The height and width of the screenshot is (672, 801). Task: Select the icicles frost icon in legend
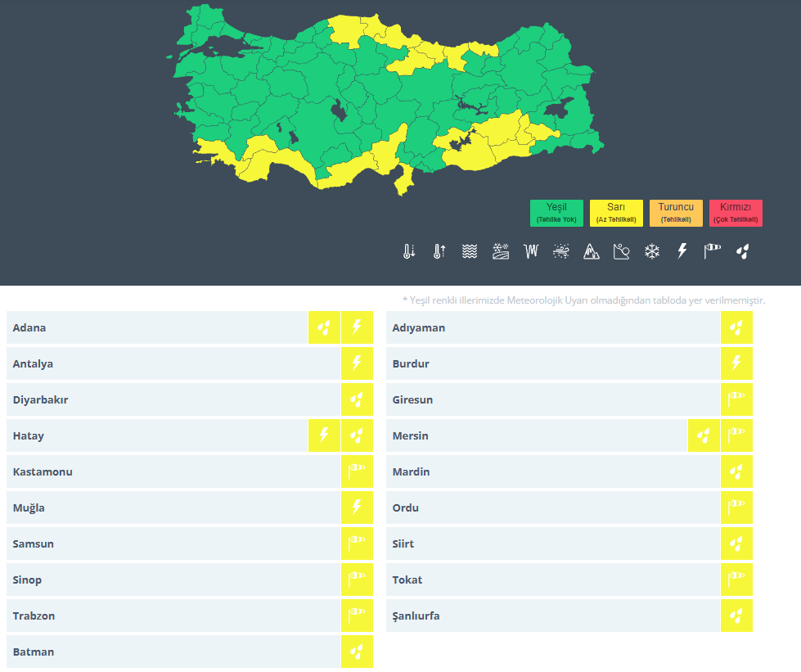[532, 251]
